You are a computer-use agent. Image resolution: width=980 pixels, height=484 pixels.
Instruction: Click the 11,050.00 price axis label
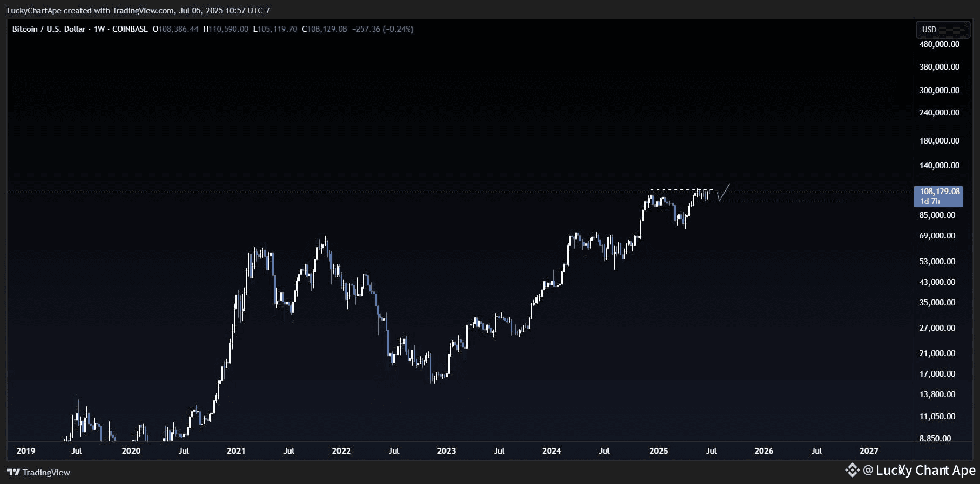pos(937,417)
